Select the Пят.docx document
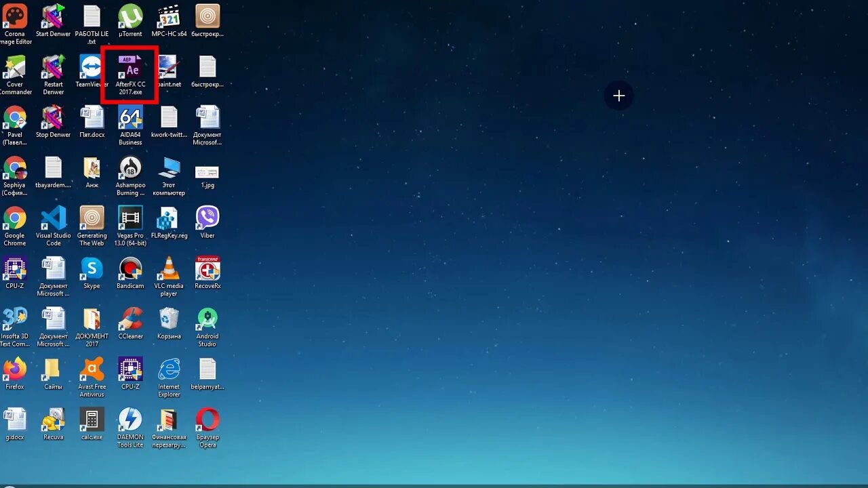 92,122
